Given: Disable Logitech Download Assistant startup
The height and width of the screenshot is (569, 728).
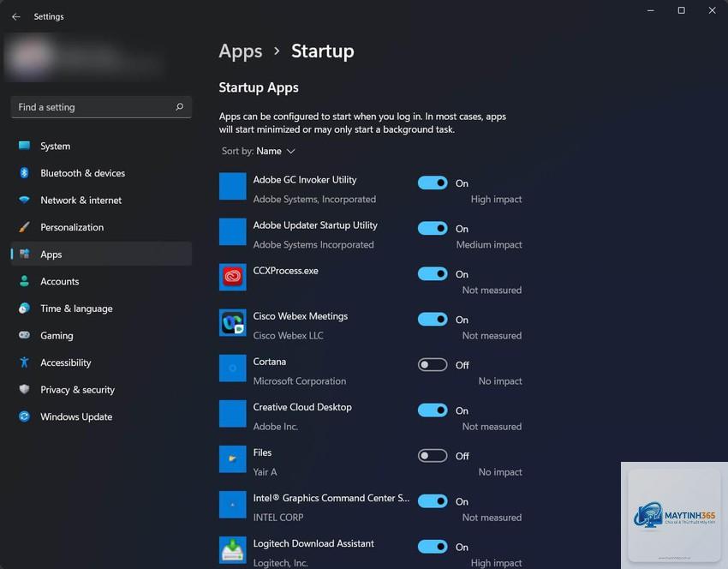Looking at the screenshot, I should (x=433, y=548).
